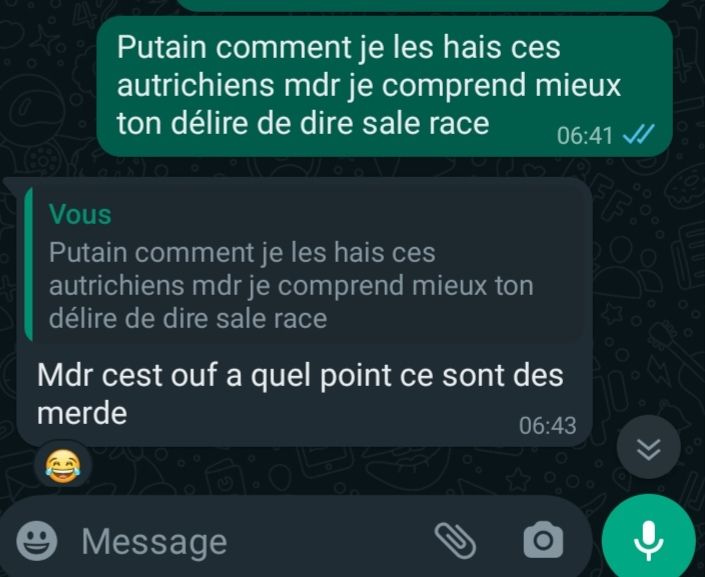The width and height of the screenshot is (705, 577).
Task: Open the emoji picker smiley icon
Action: point(36,541)
